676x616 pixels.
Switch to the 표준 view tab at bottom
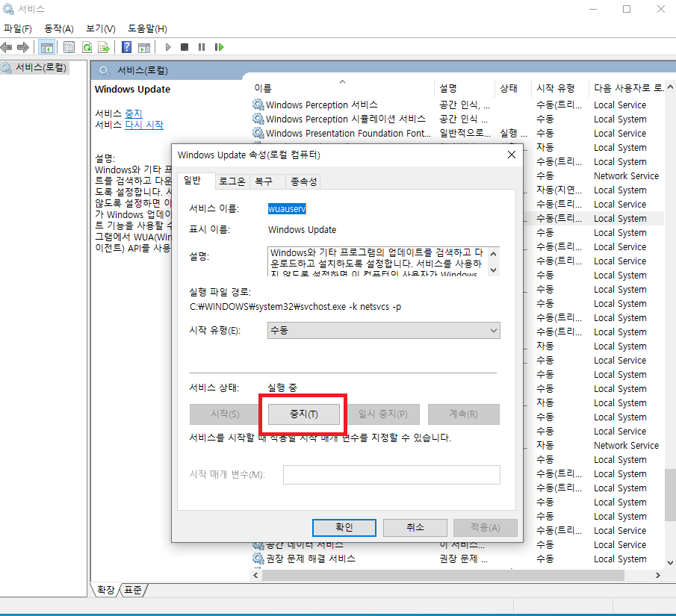[133, 590]
